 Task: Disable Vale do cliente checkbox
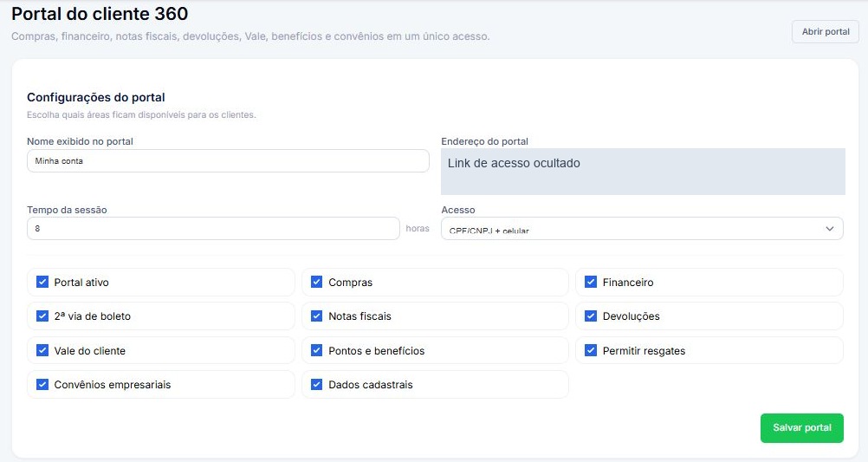point(42,350)
